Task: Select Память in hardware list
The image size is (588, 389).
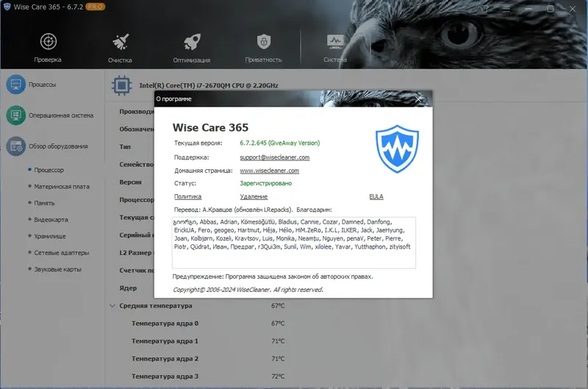Action: [44, 203]
